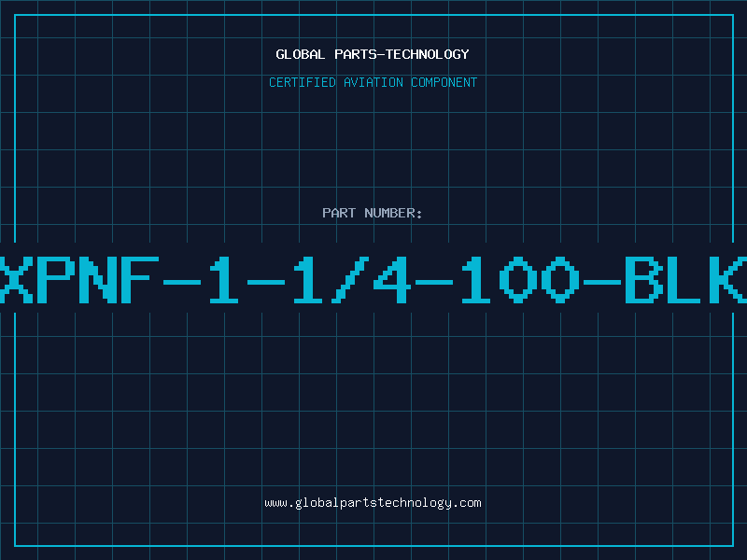This screenshot has height=560, width=747.
Task: Click the PART NUMBER: label
Action: [x=373, y=213]
